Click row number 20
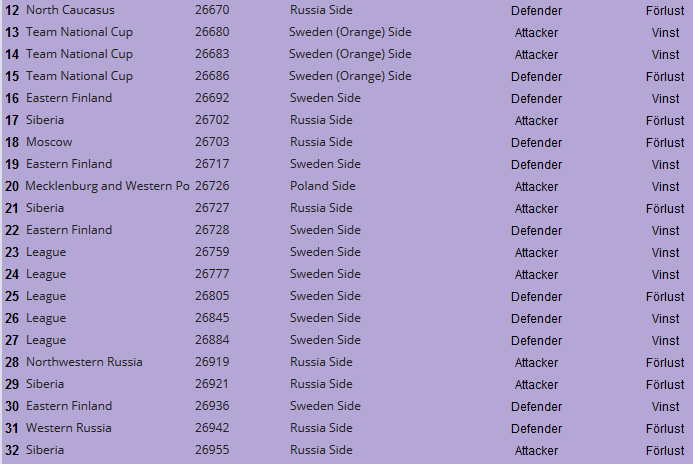 coord(12,186)
